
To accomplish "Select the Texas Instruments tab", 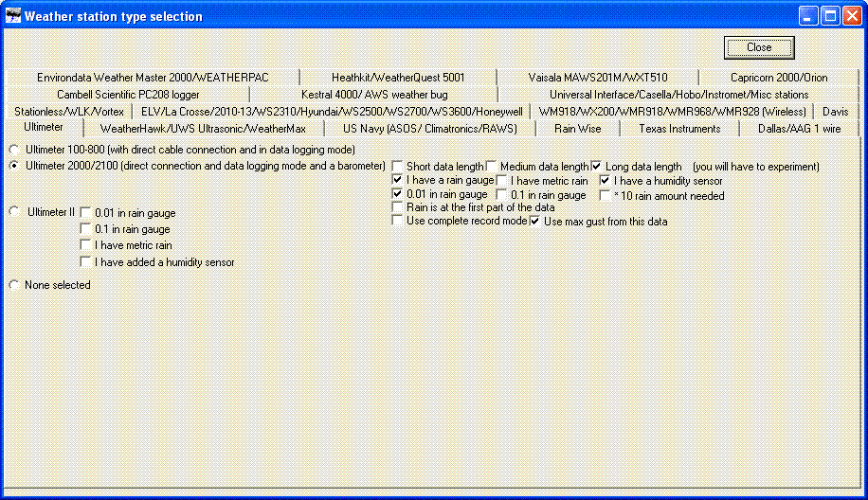I will (679, 129).
